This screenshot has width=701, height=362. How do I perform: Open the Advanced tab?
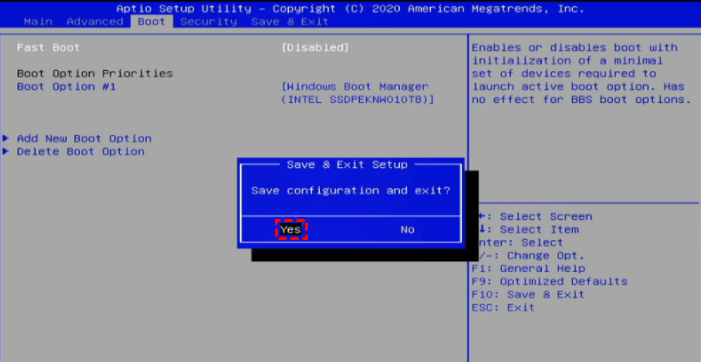95,21
